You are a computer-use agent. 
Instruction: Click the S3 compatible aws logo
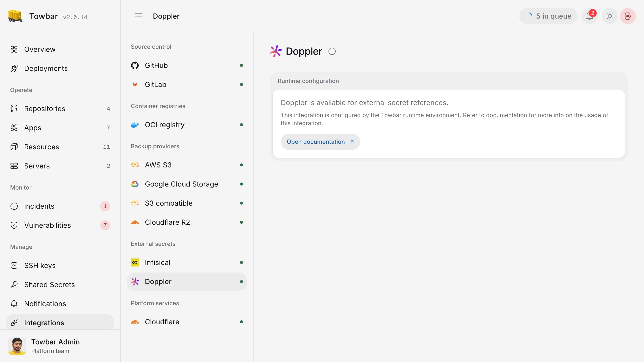coord(135,203)
